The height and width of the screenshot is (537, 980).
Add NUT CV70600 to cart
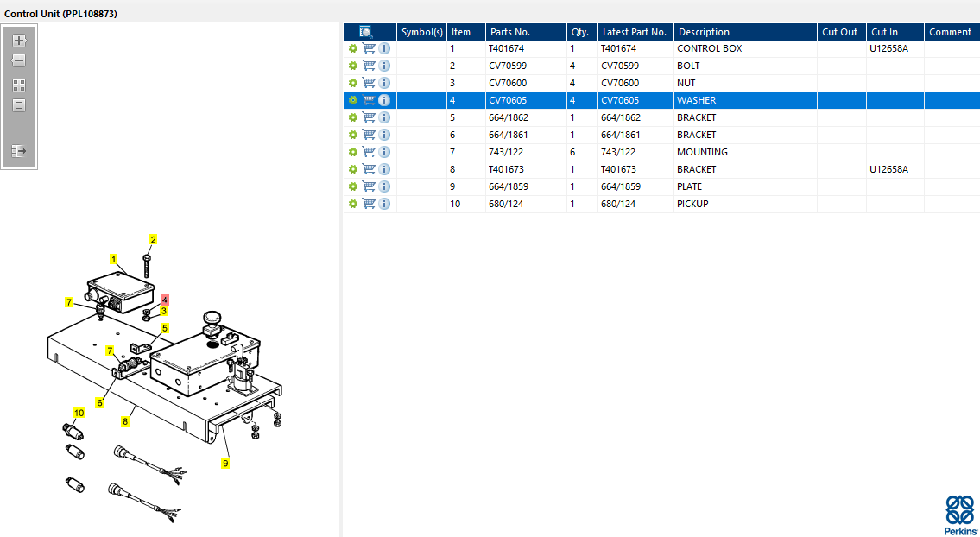click(x=369, y=83)
